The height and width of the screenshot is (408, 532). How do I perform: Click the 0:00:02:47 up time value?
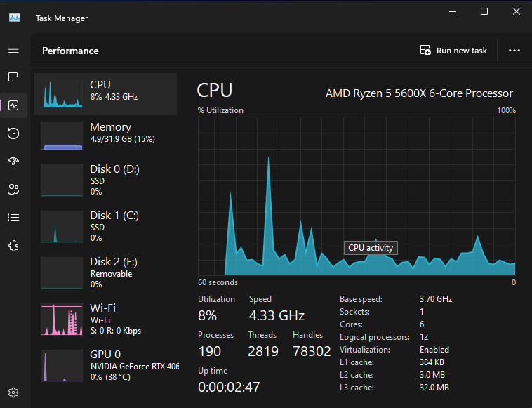pos(229,387)
